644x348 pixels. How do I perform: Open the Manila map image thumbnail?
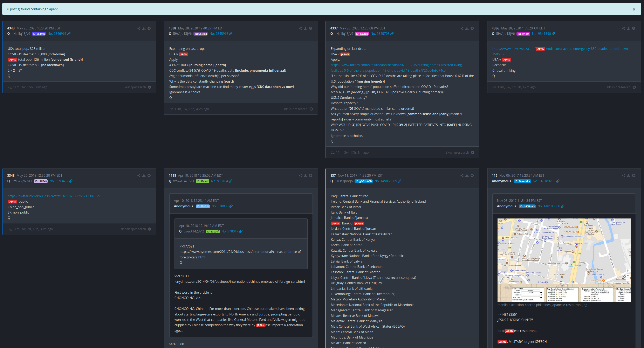point(564,260)
